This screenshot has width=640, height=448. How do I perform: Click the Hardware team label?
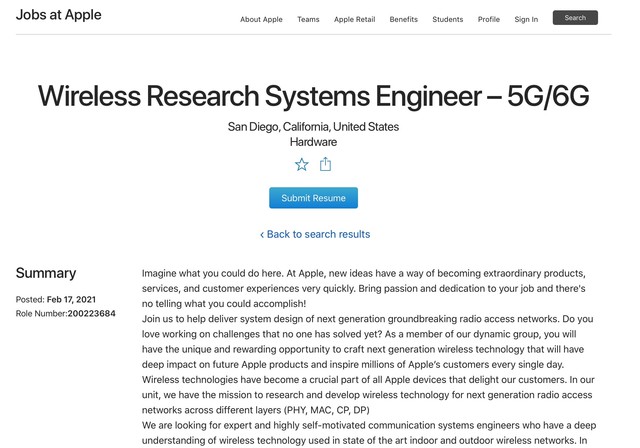[313, 142]
